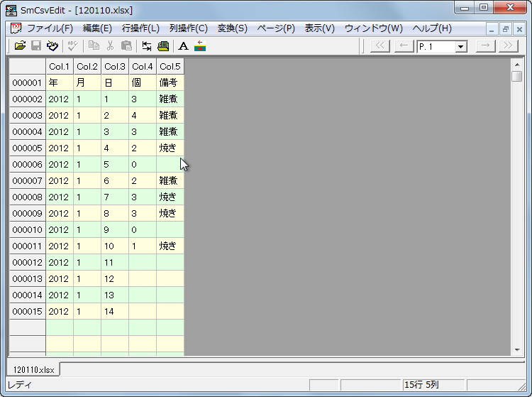
Task: Click the vertical scrollbar up arrow
Action: click(517, 65)
